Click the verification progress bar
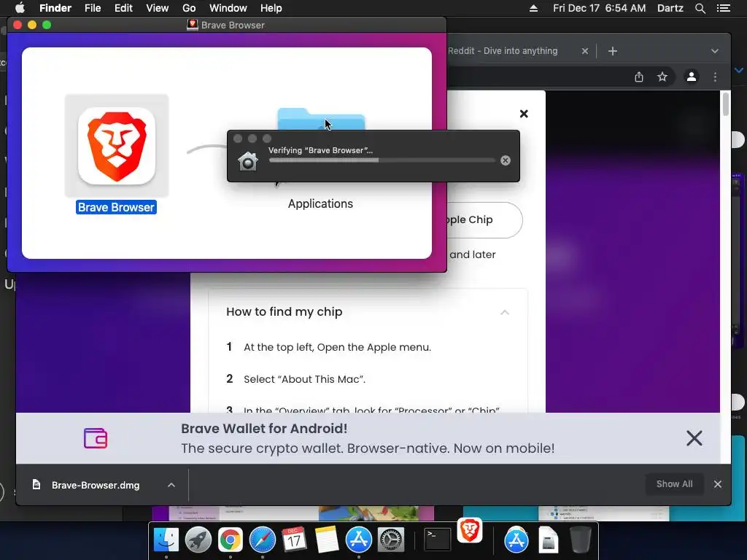The height and width of the screenshot is (560, 747). [x=382, y=160]
